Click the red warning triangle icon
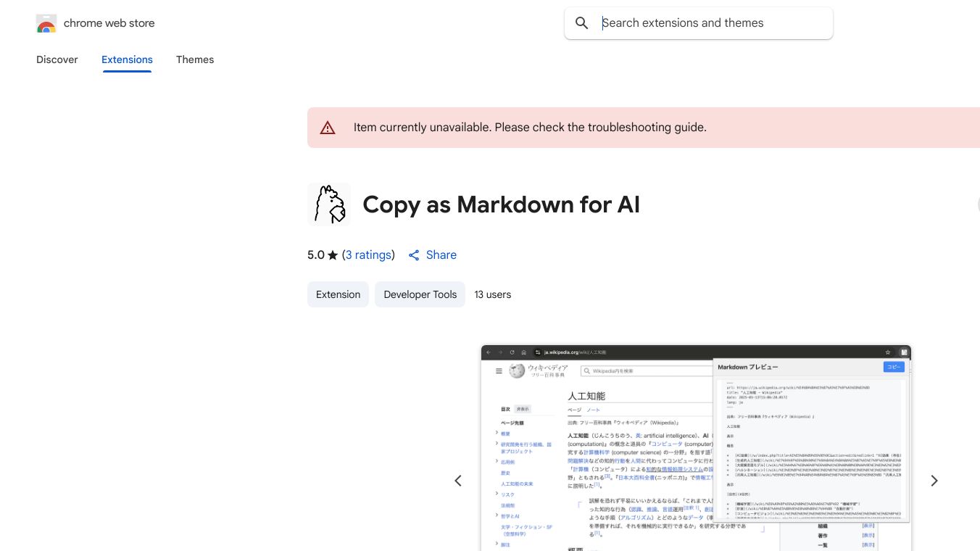Image resolution: width=980 pixels, height=551 pixels. [328, 128]
